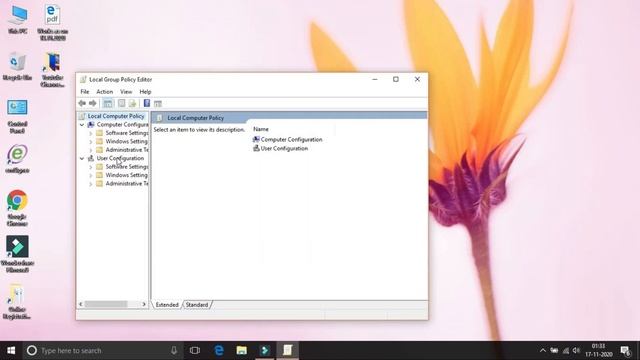Open the Action menu
This screenshot has height=360, width=640.
(104, 92)
